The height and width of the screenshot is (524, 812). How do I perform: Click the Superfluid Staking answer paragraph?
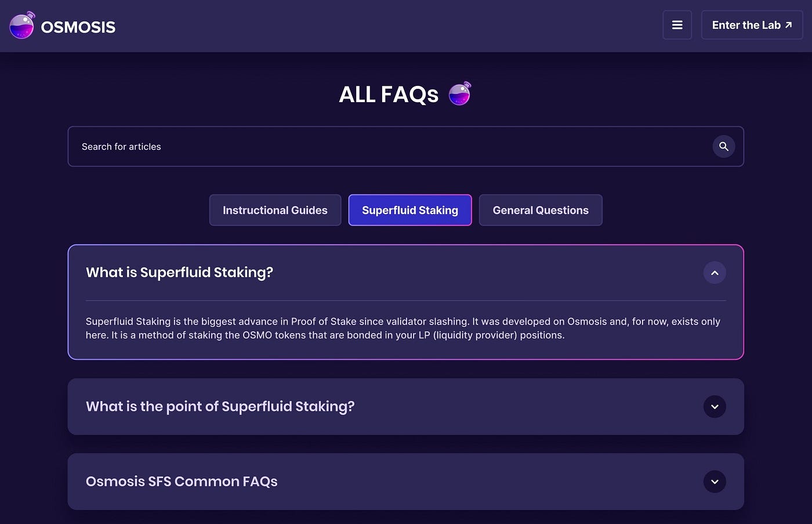point(403,328)
